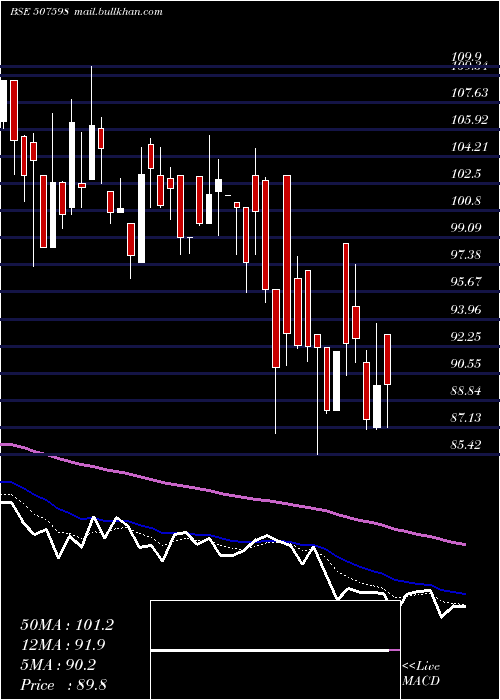Select the 97.38 price axis label
The image size is (500, 700).
(467, 255)
